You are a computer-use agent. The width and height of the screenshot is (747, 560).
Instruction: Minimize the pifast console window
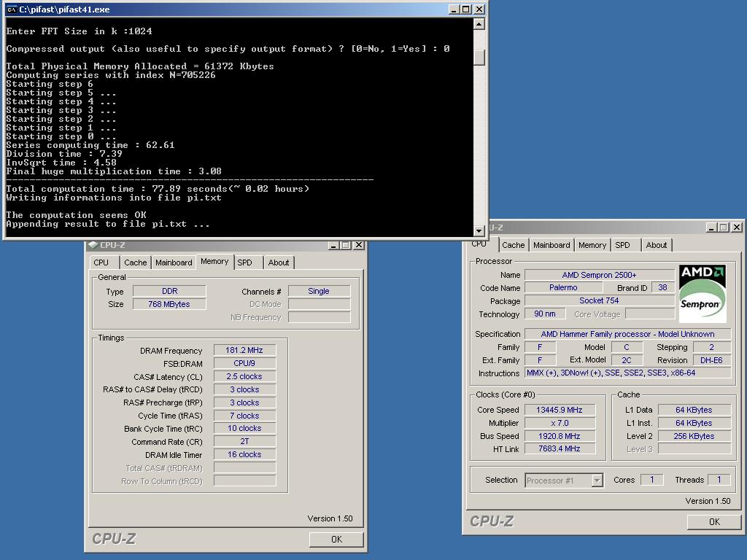pyautogui.click(x=454, y=9)
